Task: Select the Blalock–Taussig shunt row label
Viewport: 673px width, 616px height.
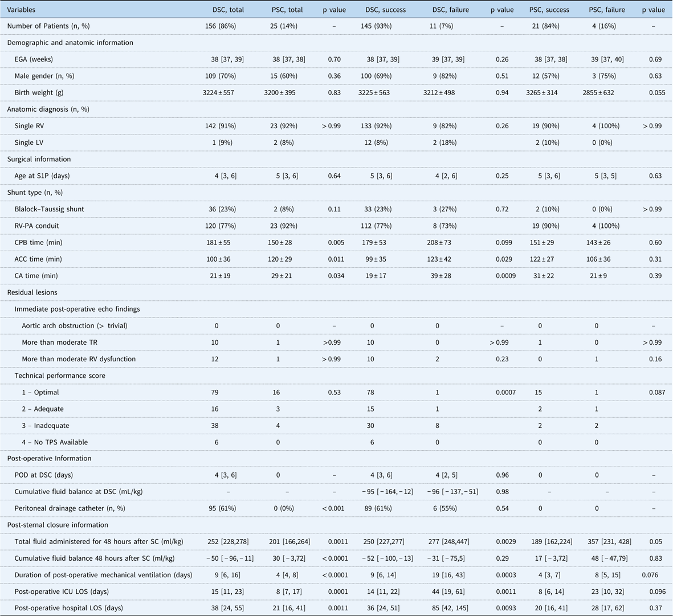Action: (x=52, y=209)
